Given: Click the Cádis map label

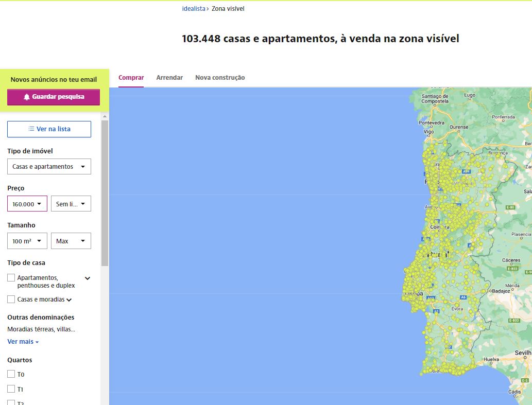Looking at the screenshot, I should (x=514, y=392).
